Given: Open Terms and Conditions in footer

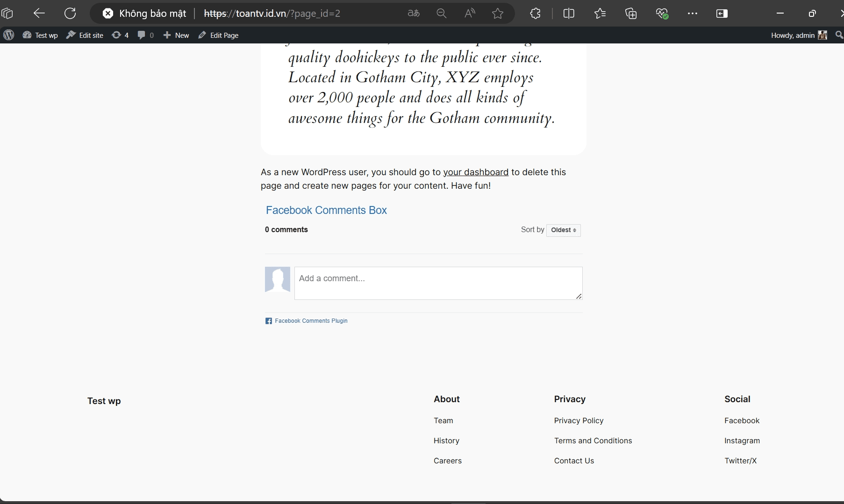Looking at the screenshot, I should click(x=593, y=440).
